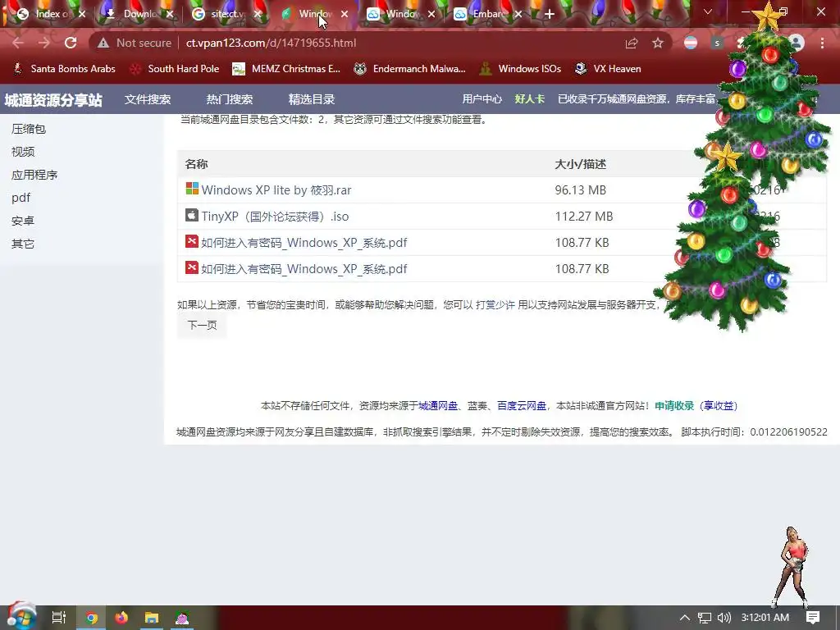Share this page using the share icon
This screenshot has width=840, height=630.
[632, 43]
